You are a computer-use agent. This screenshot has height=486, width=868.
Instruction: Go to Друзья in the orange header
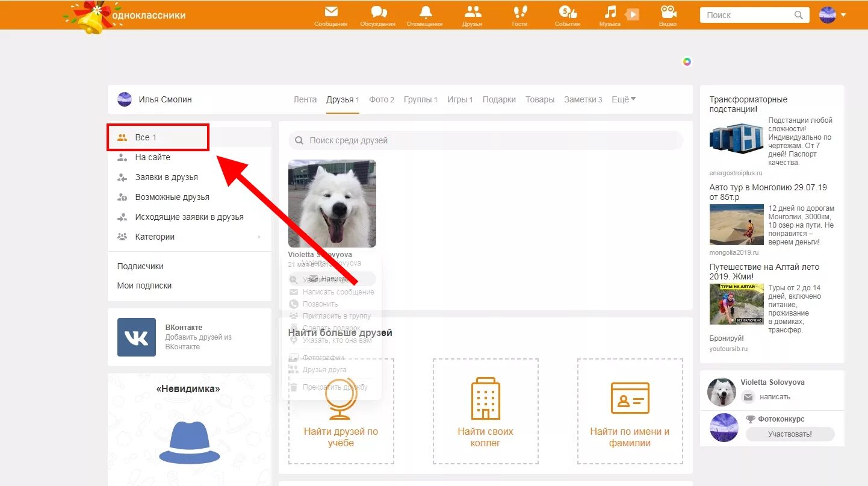pyautogui.click(x=473, y=16)
